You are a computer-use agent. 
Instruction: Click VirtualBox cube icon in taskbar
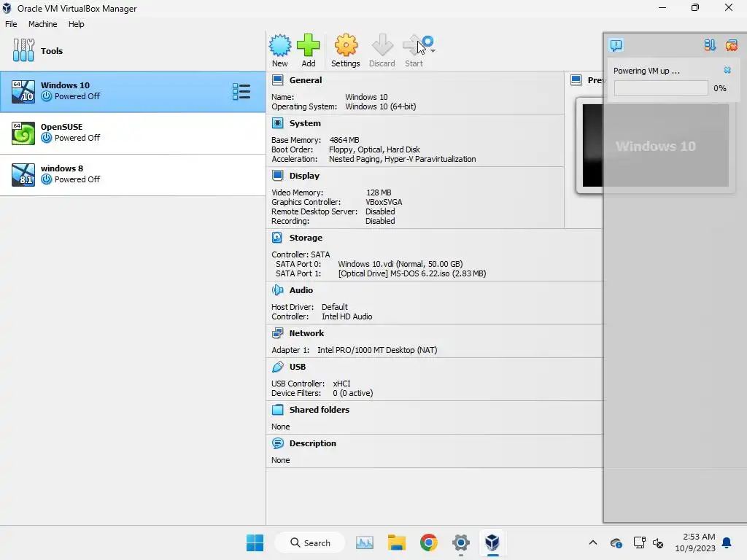click(492, 542)
